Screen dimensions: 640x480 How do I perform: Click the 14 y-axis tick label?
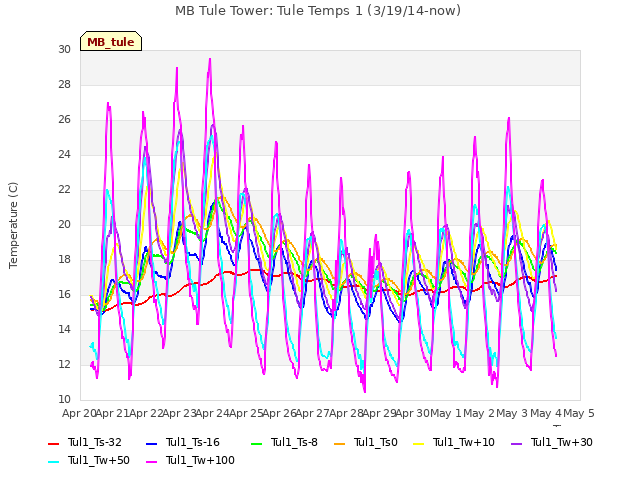point(64,329)
